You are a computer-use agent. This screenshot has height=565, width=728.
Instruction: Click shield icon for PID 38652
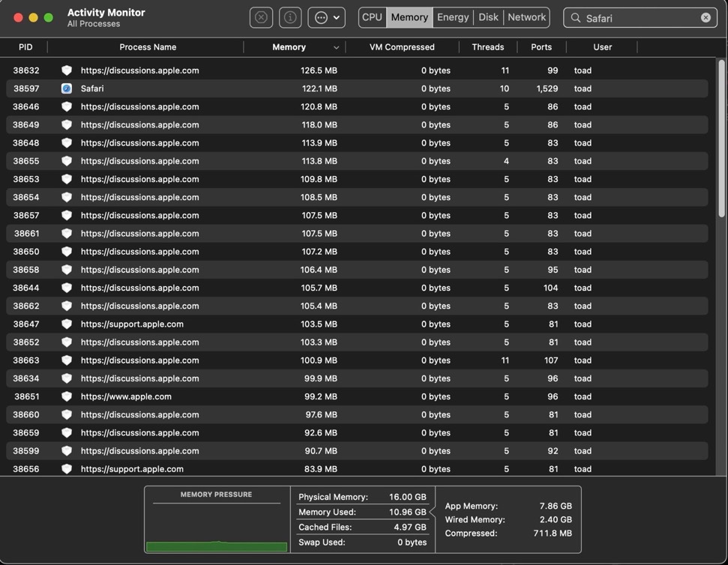67,342
